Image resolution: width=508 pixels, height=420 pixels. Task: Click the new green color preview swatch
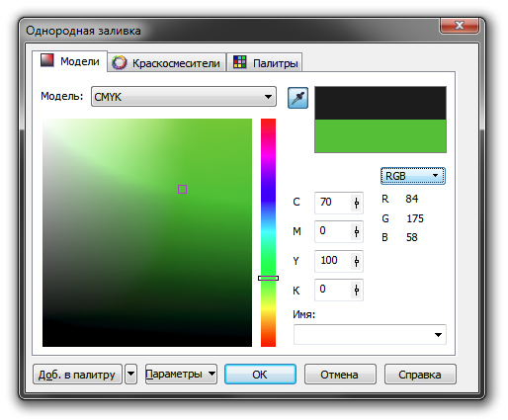(381, 136)
